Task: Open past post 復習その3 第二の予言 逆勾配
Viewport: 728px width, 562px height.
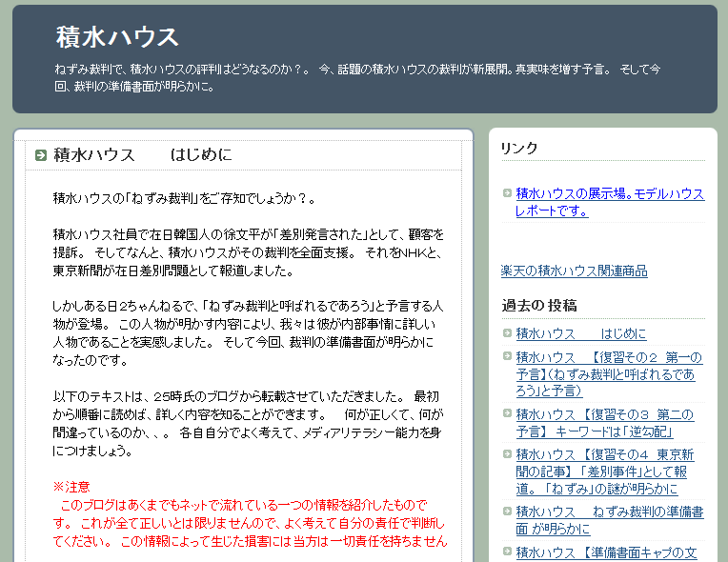Action: [605, 423]
